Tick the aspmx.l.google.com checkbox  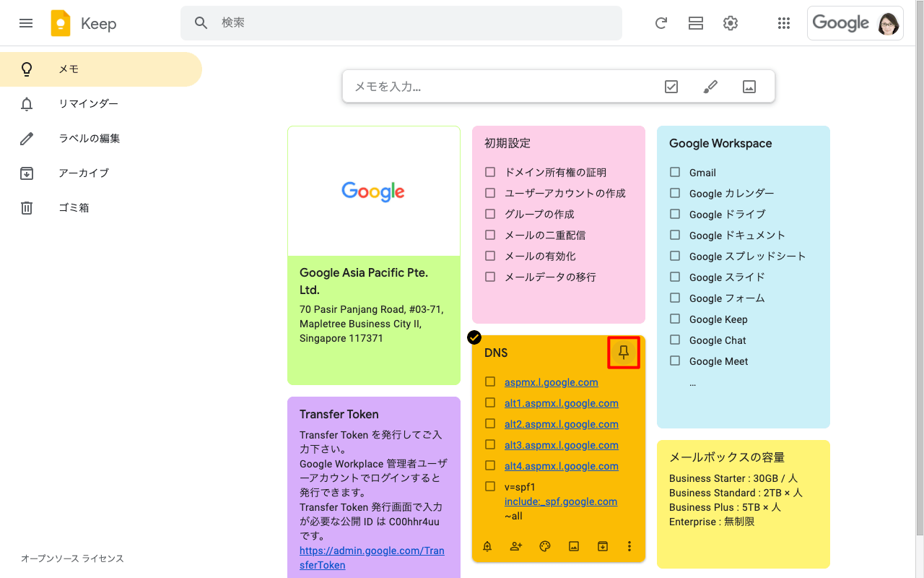490,381
